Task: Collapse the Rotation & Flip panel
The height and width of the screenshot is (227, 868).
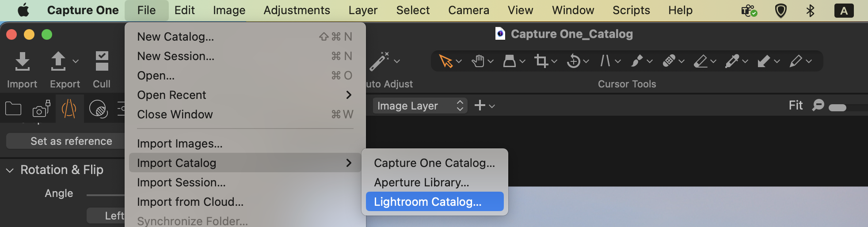Action: (10, 170)
